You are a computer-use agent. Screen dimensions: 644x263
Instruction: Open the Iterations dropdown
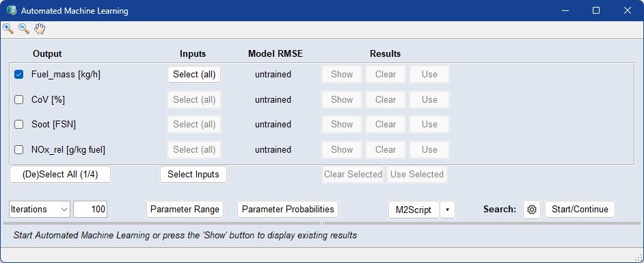(40, 210)
